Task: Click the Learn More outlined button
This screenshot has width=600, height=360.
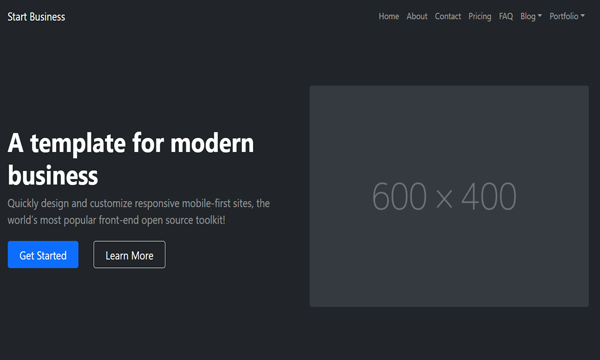Action: click(129, 255)
